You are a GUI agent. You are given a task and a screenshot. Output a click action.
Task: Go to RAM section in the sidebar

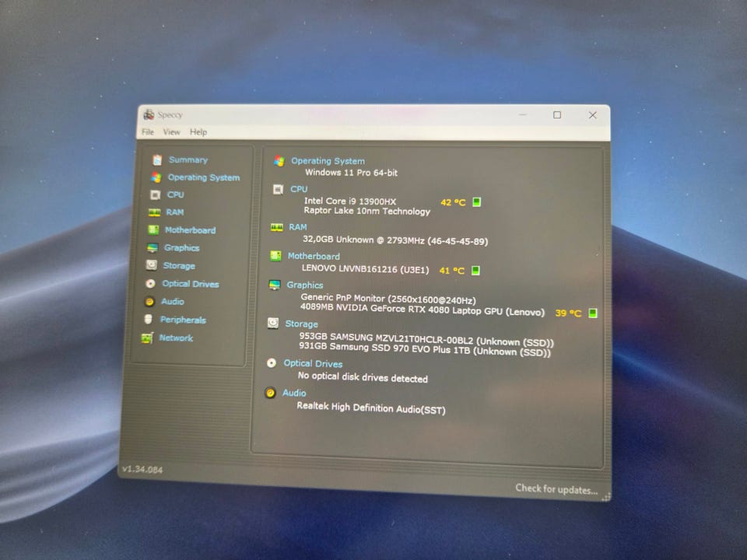click(x=175, y=212)
